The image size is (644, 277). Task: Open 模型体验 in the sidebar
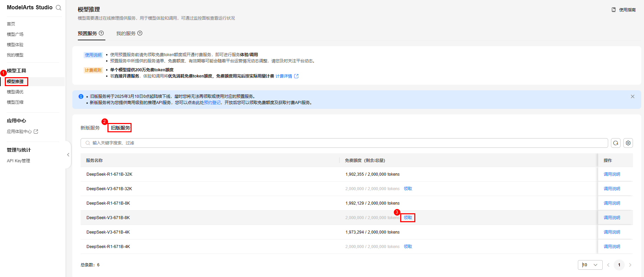(x=15, y=44)
